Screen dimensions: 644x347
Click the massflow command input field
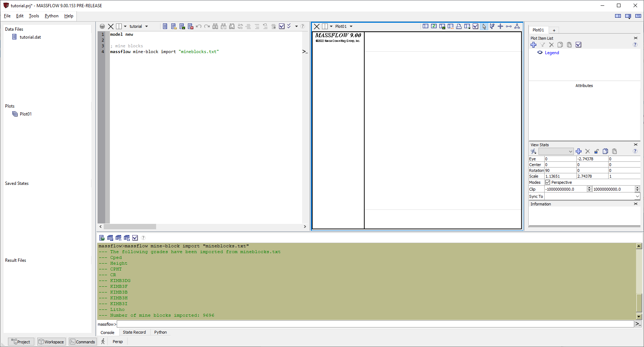[375, 324]
